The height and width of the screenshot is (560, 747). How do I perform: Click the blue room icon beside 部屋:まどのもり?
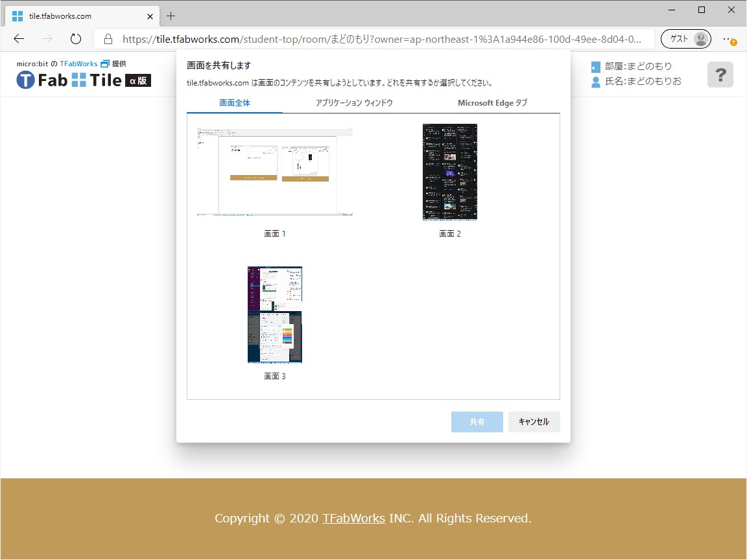[595, 66]
